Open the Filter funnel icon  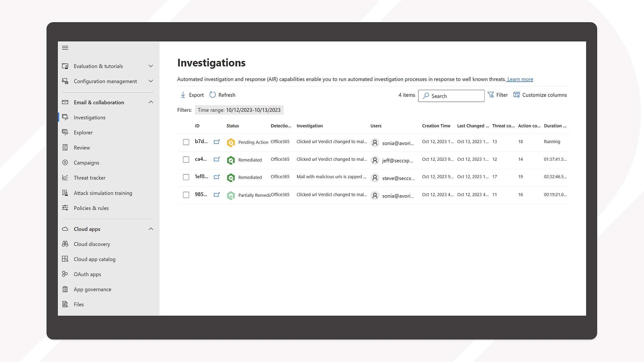(491, 95)
